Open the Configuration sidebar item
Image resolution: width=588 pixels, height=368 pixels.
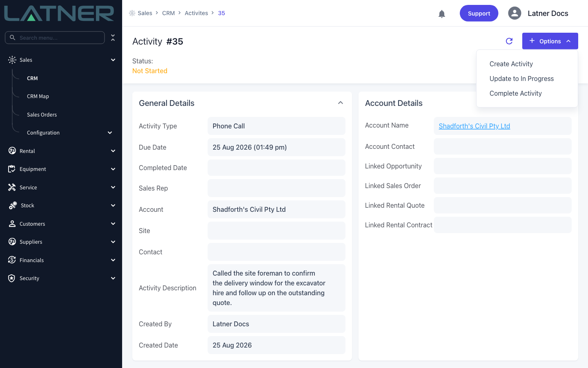click(x=43, y=132)
